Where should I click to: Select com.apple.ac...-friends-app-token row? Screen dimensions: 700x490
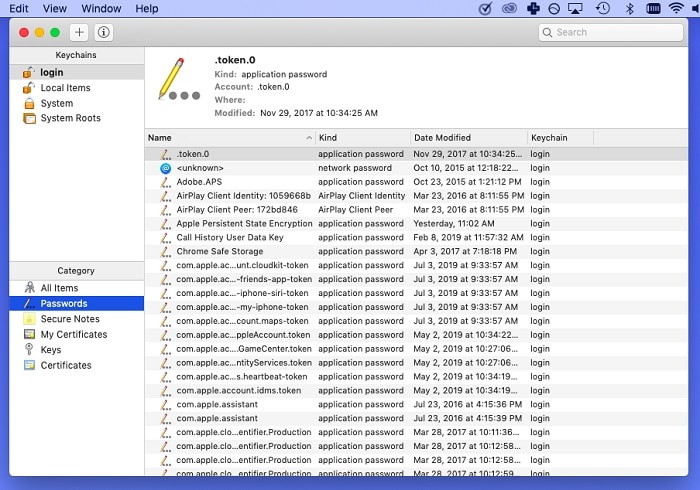[416, 279]
